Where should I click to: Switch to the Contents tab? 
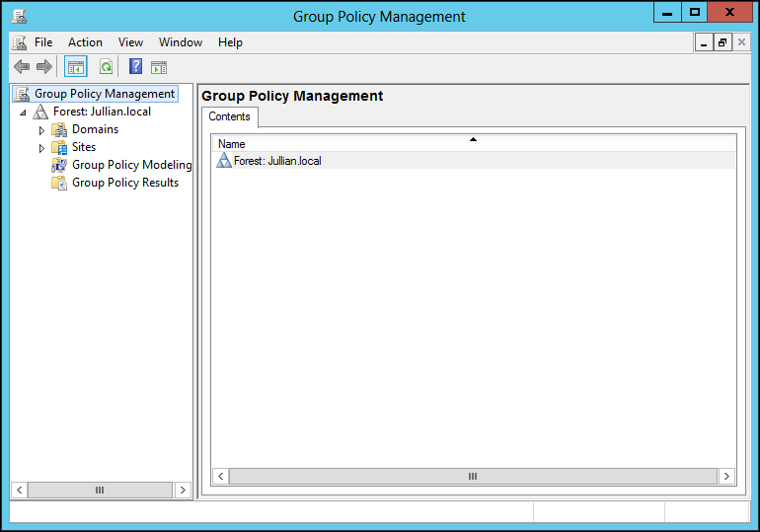coord(229,116)
